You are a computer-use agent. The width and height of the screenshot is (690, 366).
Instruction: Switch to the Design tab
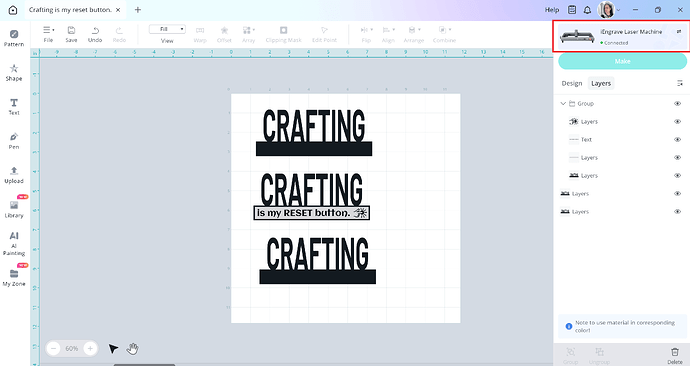572,83
